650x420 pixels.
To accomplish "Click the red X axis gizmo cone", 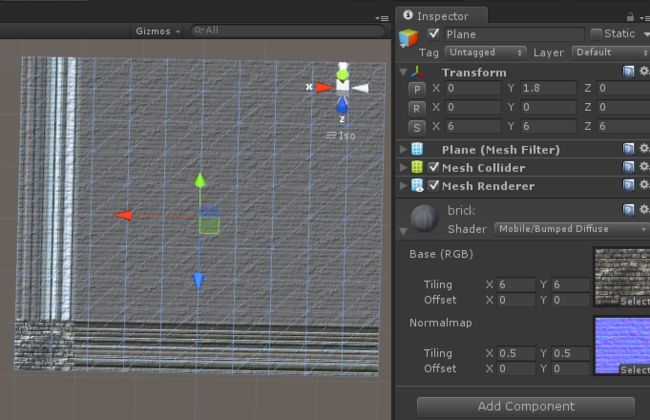I will point(324,87).
